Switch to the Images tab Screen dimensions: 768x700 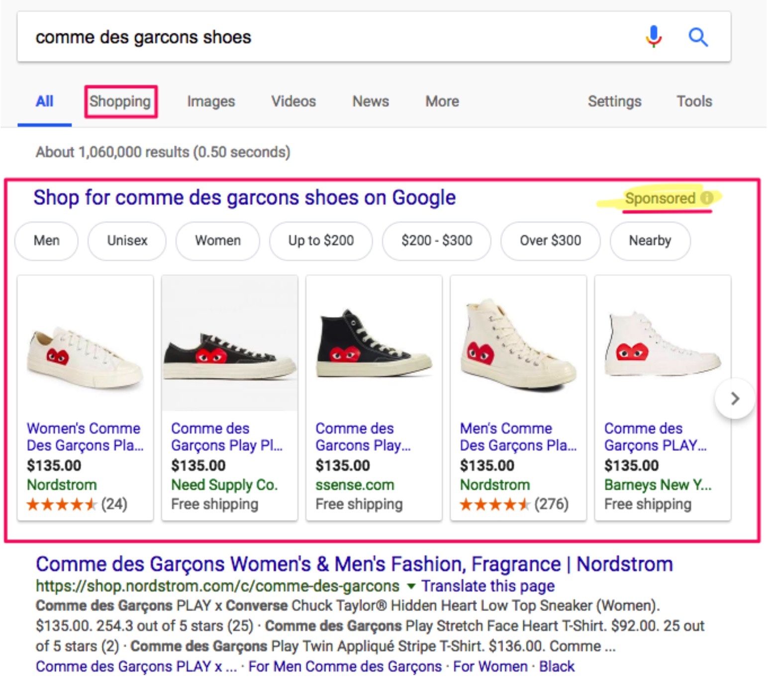coord(211,101)
